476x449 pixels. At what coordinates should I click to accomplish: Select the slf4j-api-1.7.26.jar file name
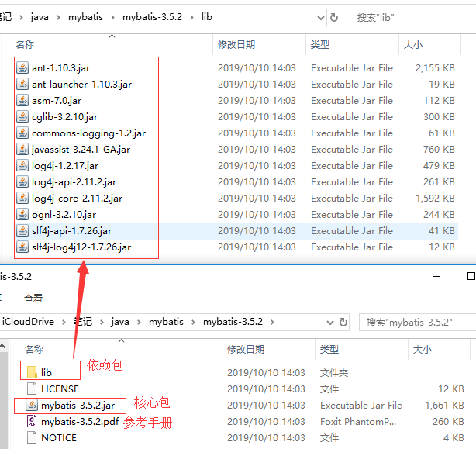pos(72,231)
